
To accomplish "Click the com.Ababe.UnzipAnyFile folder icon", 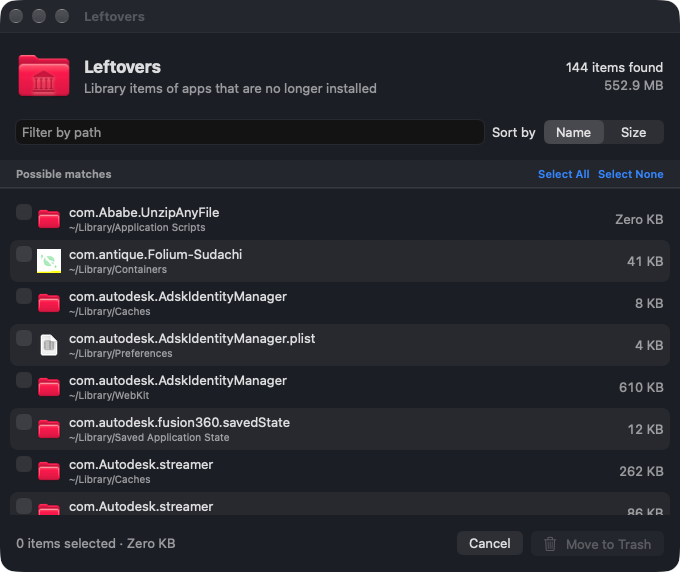I will (x=49, y=219).
